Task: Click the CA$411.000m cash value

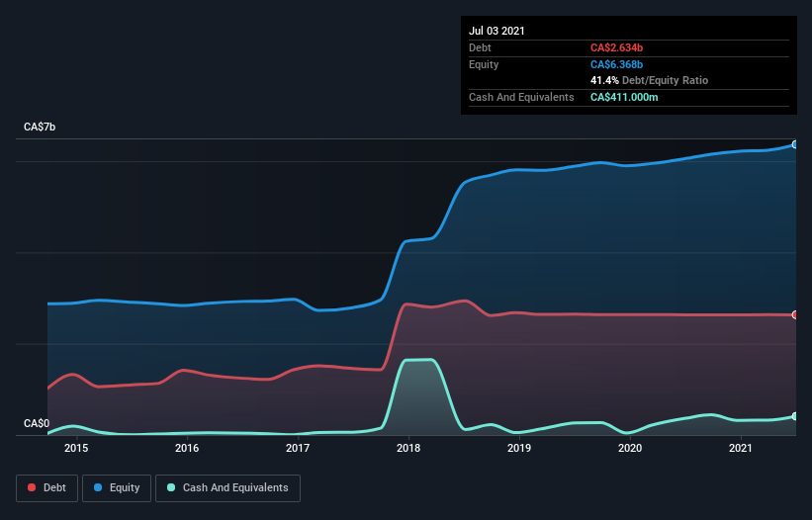Action: [624, 97]
